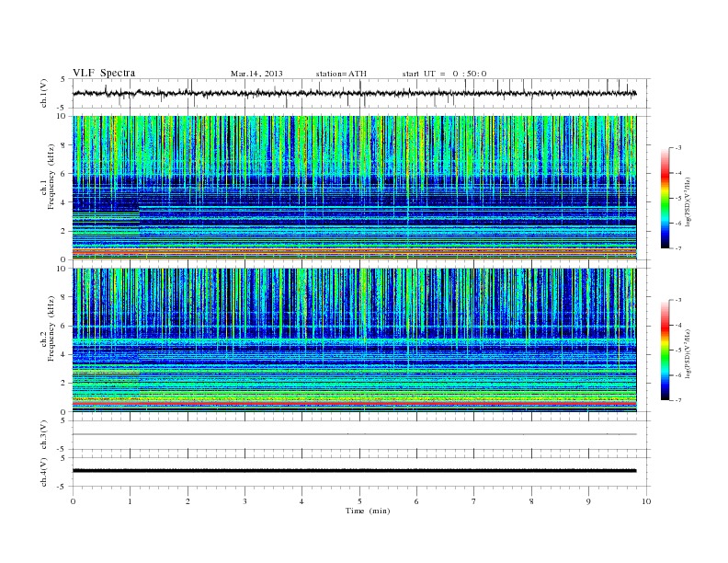
Task: Select the "Mar.14, 2013" date text
Action: click(x=256, y=74)
